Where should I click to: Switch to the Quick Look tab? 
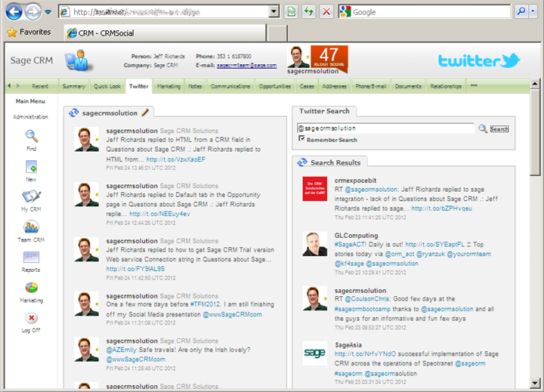pyautogui.click(x=107, y=86)
